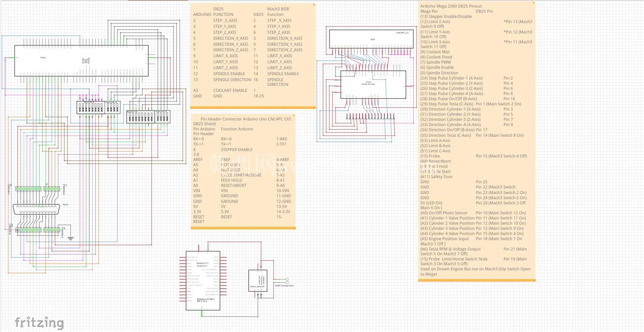Click 'Arduino Mega 2560 DB25 Pinout:' title
The image size is (644, 332).
(451, 6)
